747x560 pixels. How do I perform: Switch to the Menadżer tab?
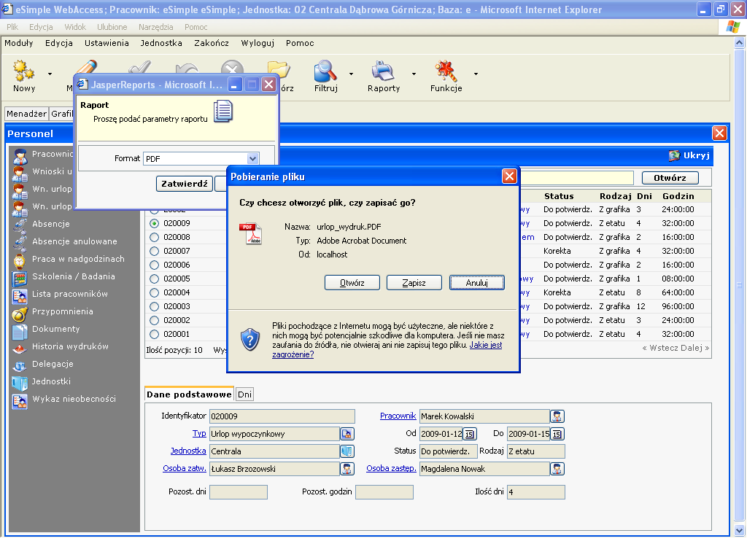[27, 113]
